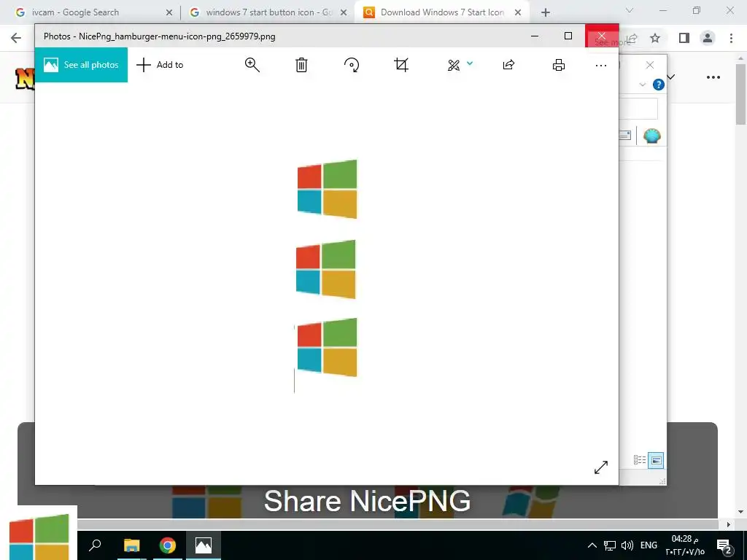Go back using Chrome back arrow

(16, 38)
